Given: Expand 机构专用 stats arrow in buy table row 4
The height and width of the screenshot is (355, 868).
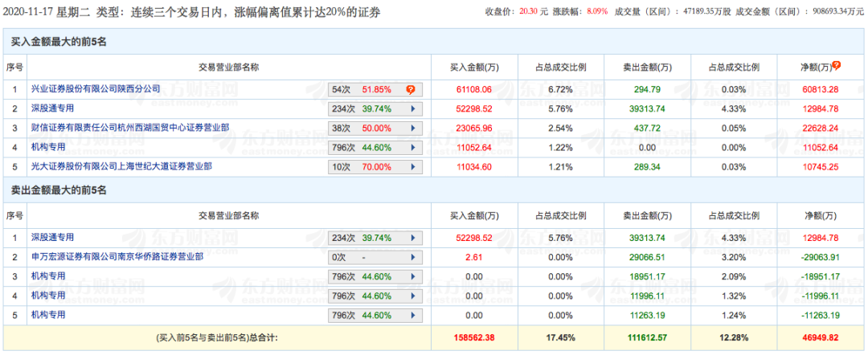Looking at the screenshot, I should coord(413,147).
